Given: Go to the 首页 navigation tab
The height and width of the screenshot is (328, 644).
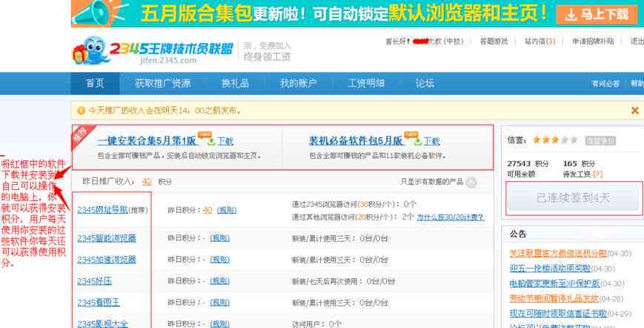Looking at the screenshot, I should tap(95, 83).
